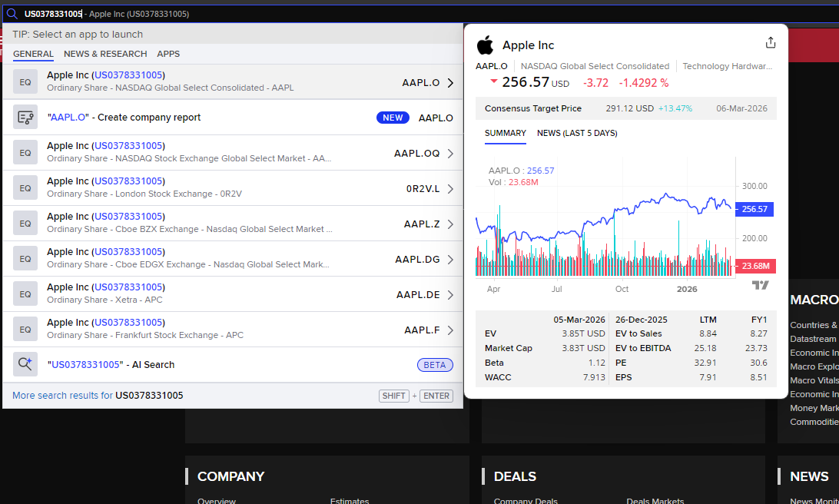Click the TradingView logo on chart
Screen dimensions: 839x504
(761, 285)
